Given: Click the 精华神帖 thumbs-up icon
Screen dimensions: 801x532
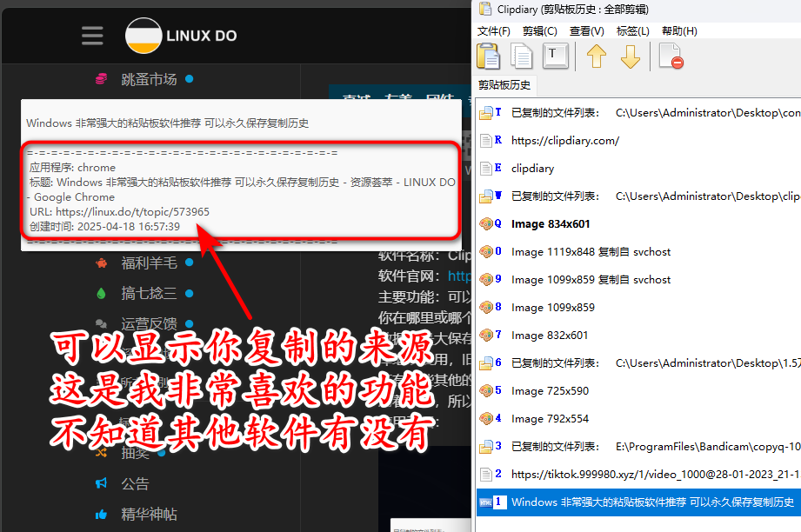Looking at the screenshot, I should (x=101, y=514).
